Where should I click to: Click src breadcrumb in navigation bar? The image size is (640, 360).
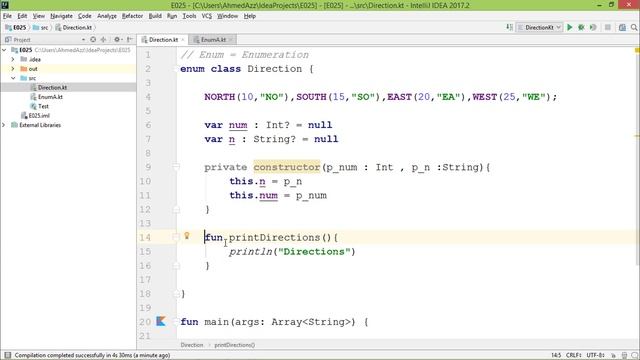point(40,27)
